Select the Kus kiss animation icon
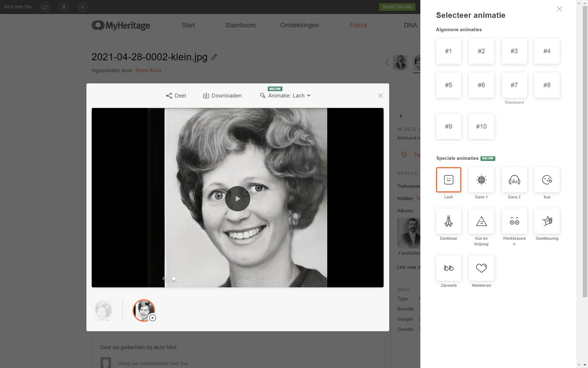The width and height of the screenshot is (588, 368). (547, 180)
